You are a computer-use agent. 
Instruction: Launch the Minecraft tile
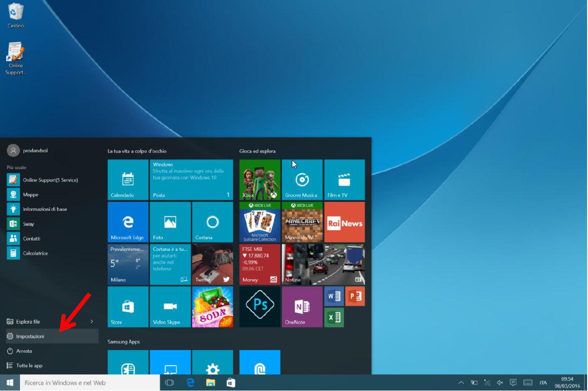click(302, 222)
